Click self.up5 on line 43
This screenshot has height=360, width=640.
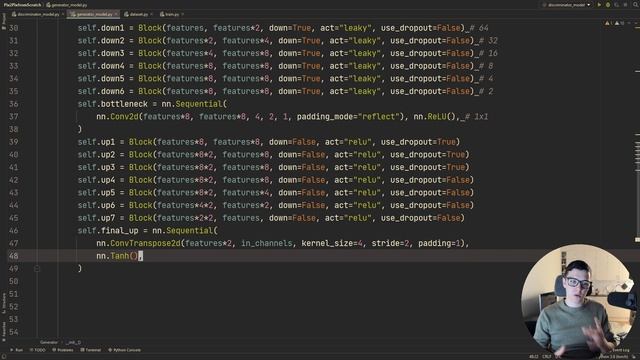[96, 193]
